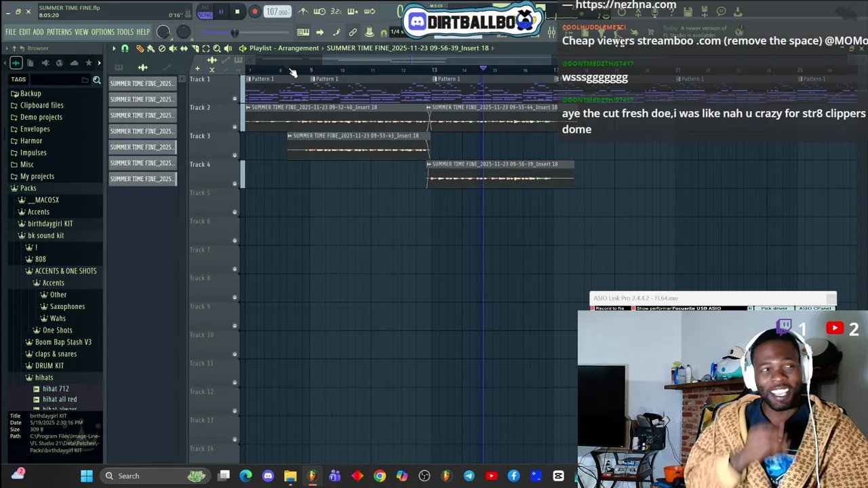868x488 pixels.
Task: Open the Saxophones folder
Action: pyautogui.click(x=67, y=306)
